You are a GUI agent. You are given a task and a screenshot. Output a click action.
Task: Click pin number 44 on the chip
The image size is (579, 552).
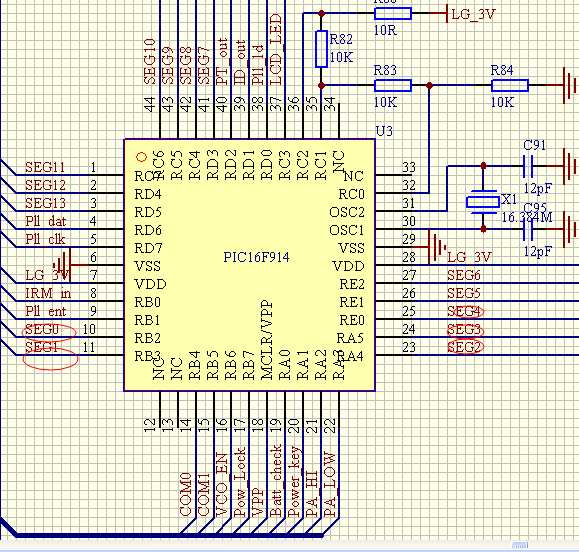(150, 104)
